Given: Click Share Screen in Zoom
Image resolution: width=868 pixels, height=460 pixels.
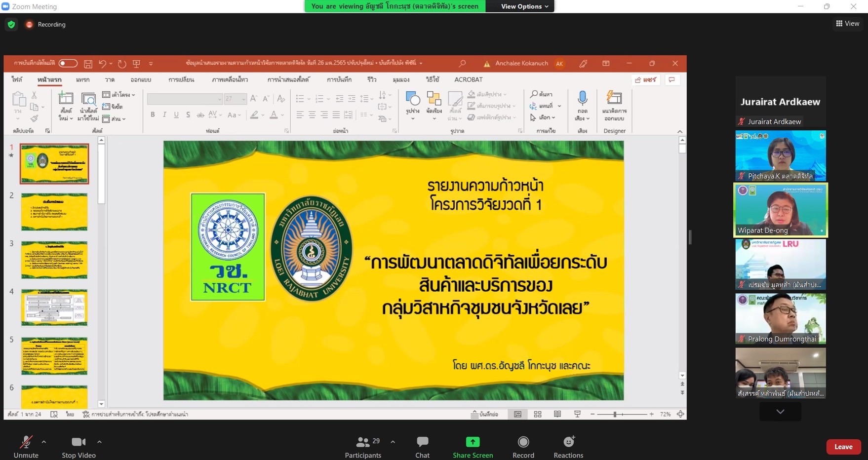Looking at the screenshot, I should pyautogui.click(x=473, y=447).
